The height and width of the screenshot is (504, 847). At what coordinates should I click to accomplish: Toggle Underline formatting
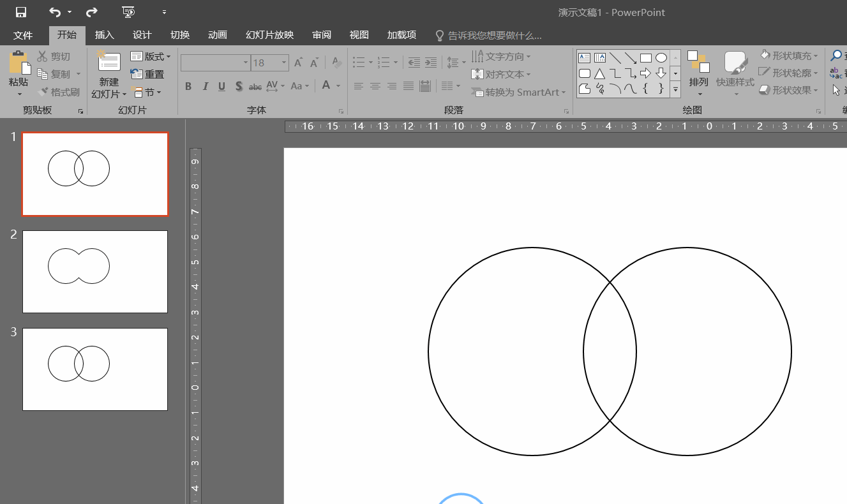(x=221, y=86)
